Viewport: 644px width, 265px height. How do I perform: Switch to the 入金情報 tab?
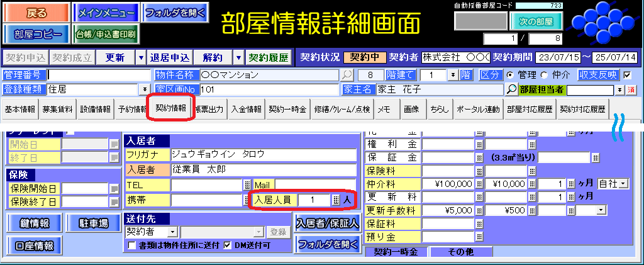pos(246,109)
